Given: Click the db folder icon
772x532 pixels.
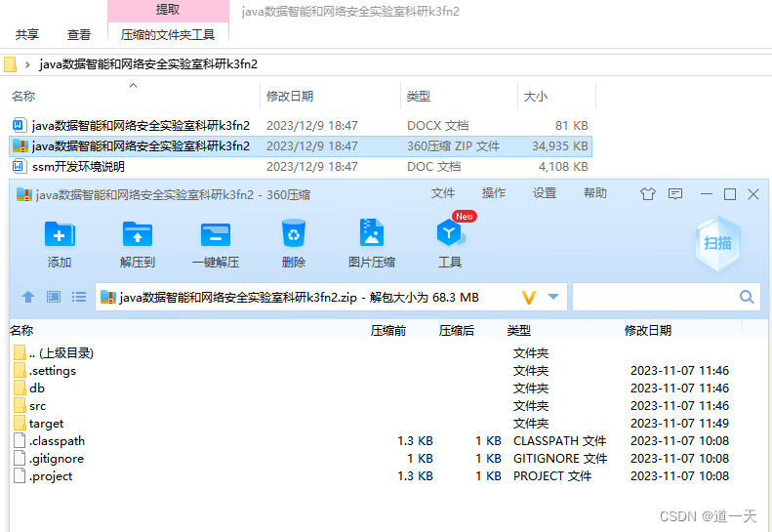Looking at the screenshot, I should [x=20, y=389].
